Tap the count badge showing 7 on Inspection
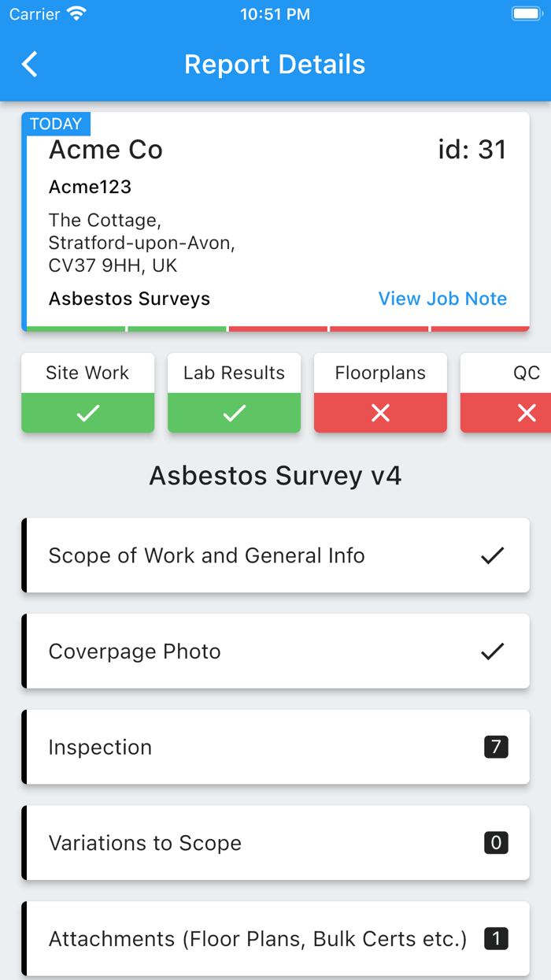The image size is (551, 980). [494, 747]
